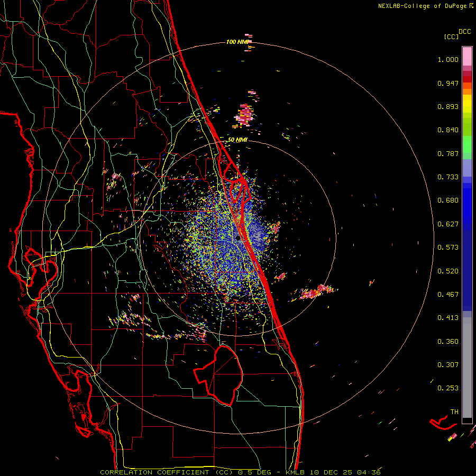This screenshot has width=476, height=476.
Task: Select the 0.413 scale value
Action: coord(448,318)
